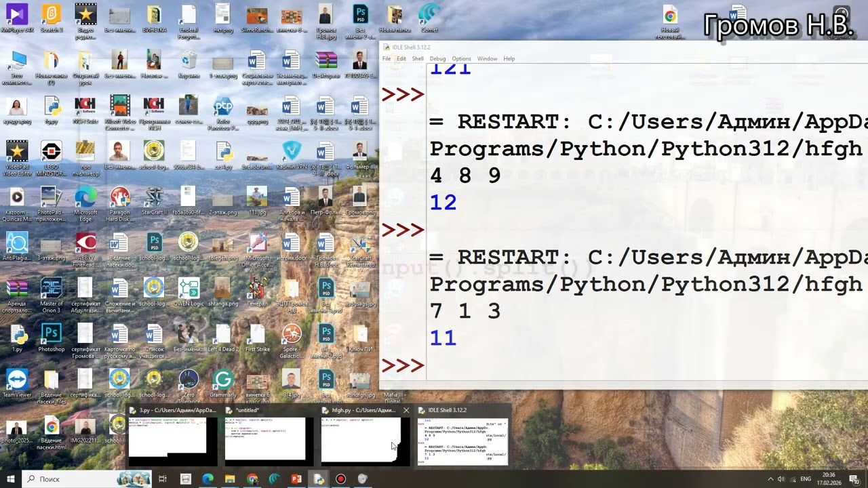Open Chrome shortcut at top right desktop

[670, 22]
